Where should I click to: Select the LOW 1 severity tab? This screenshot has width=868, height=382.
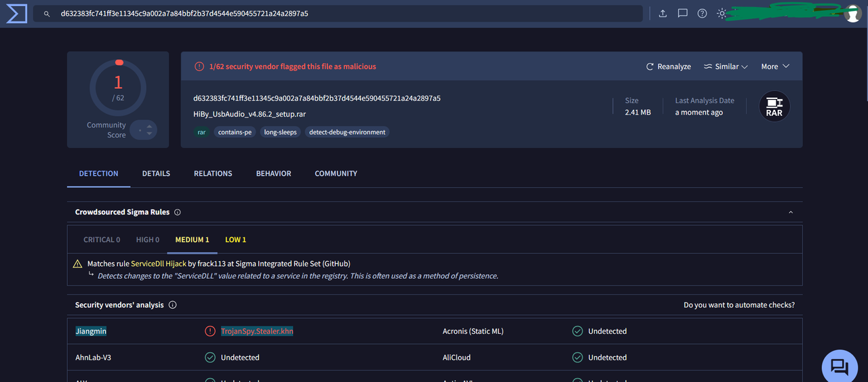click(x=235, y=240)
